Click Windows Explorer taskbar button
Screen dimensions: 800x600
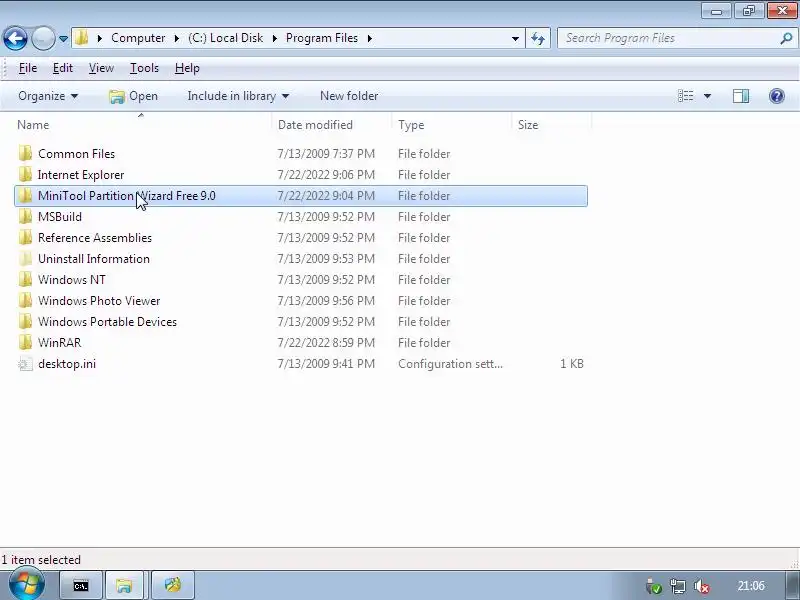pos(124,585)
